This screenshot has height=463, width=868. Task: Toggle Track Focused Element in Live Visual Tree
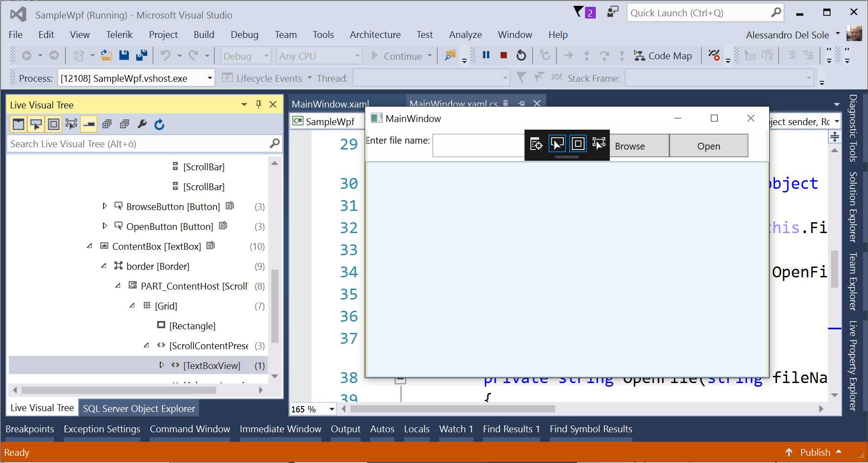pos(71,124)
